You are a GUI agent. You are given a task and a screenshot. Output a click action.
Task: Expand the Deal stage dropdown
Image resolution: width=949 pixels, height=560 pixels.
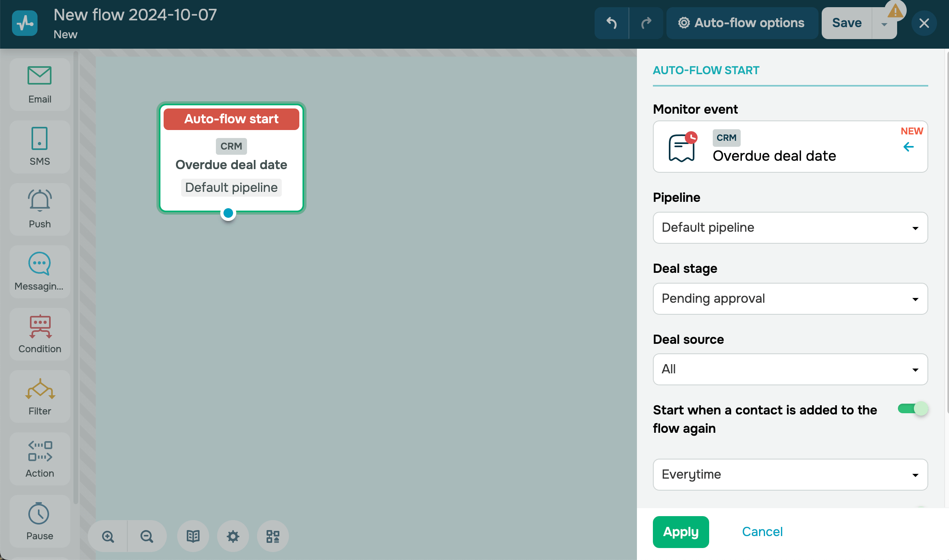tap(790, 299)
